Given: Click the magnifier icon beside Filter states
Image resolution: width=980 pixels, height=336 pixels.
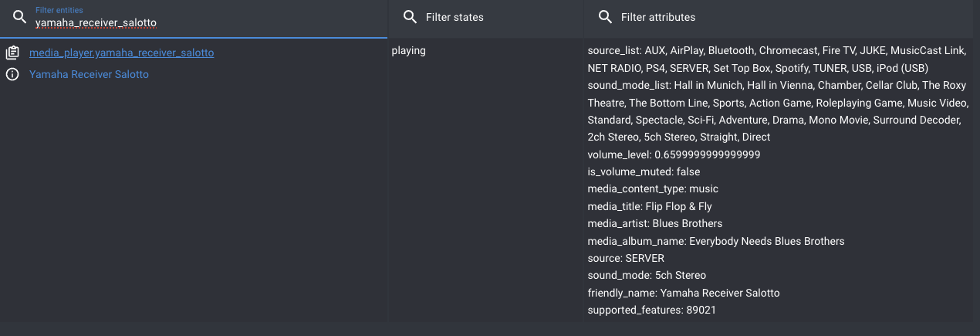Looking at the screenshot, I should [410, 17].
